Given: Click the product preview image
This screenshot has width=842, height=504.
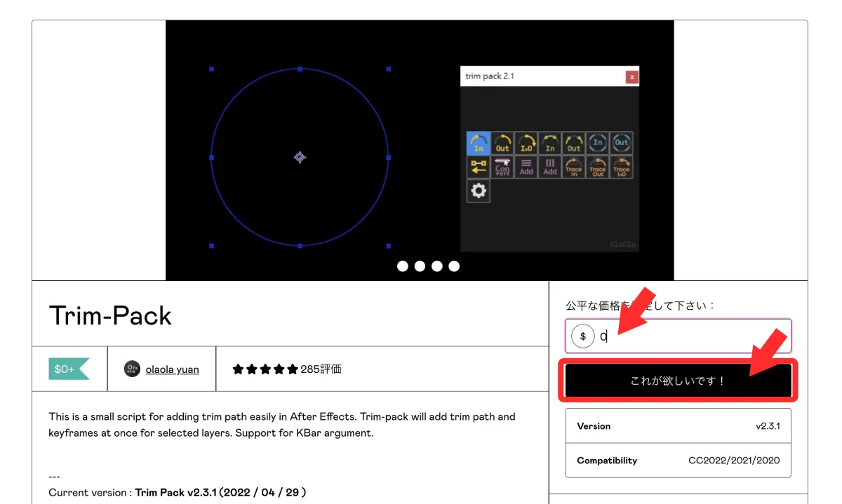Looking at the screenshot, I should click(420, 150).
